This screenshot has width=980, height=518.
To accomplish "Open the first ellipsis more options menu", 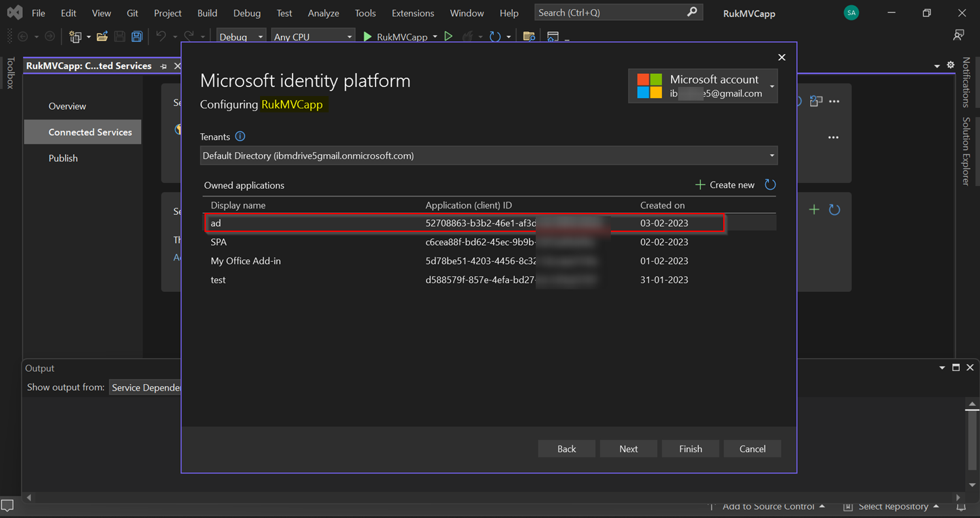I will [834, 102].
